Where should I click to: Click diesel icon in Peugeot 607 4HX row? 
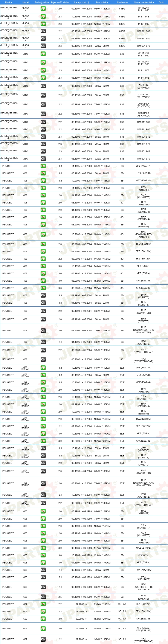pyautogui.click(x=43, y=639)
